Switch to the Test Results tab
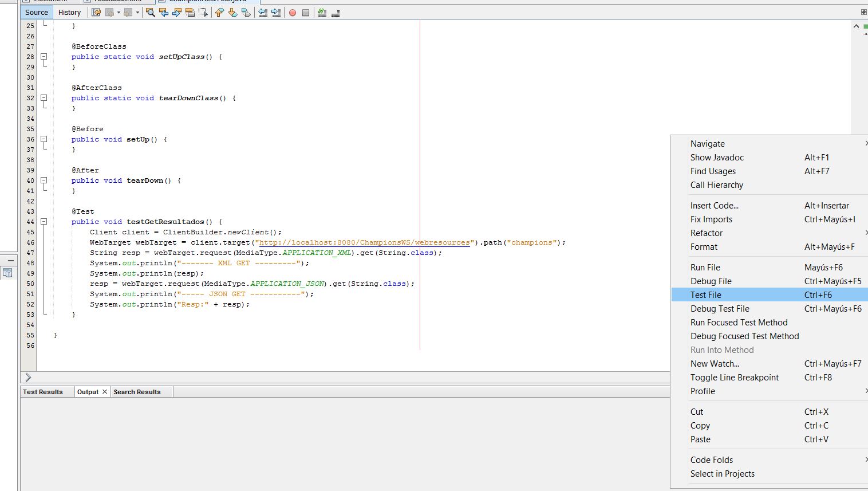868x491 pixels. 43,391
